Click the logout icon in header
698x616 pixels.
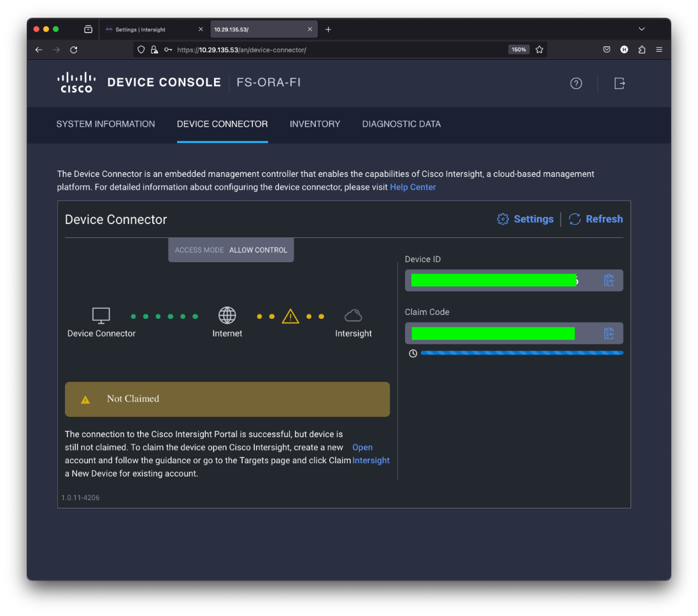coord(619,83)
